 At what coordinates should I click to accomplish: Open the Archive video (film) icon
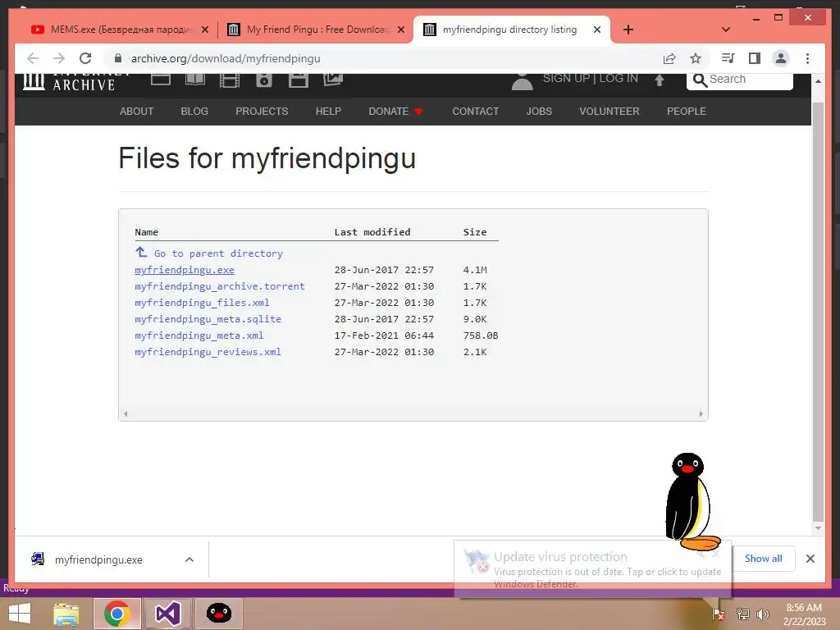click(x=230, y=80)
